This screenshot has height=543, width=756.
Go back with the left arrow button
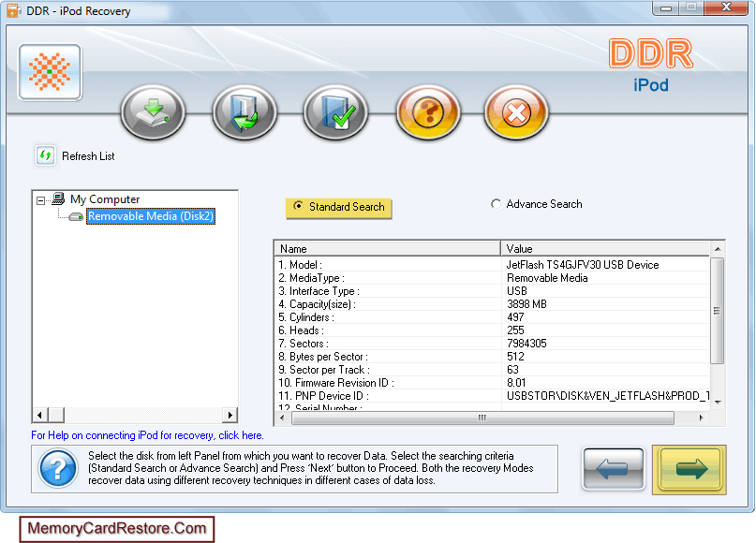tap(614, 469)
